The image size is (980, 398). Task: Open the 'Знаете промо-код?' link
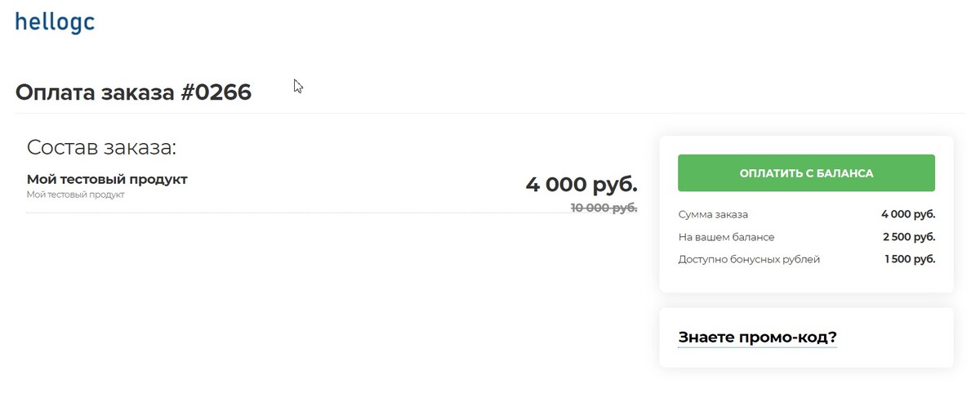(x=757, y=337)
